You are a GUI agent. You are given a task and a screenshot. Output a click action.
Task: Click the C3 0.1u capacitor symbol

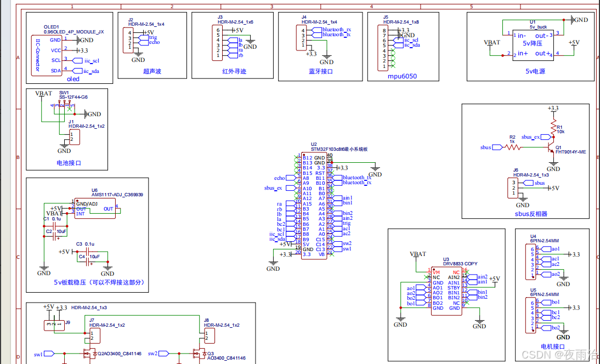[87, 251]
